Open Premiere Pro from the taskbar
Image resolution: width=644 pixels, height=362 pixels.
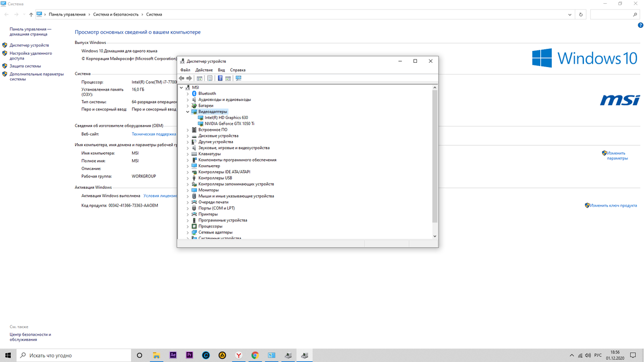pyautogui.click(x=189, y=355)
